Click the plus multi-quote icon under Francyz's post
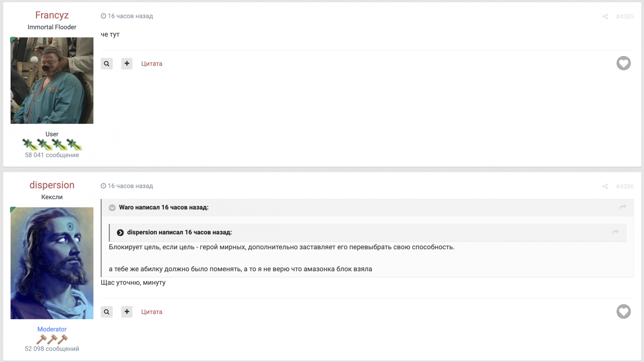This screenshot has width=644, height=362. [127, 64]
